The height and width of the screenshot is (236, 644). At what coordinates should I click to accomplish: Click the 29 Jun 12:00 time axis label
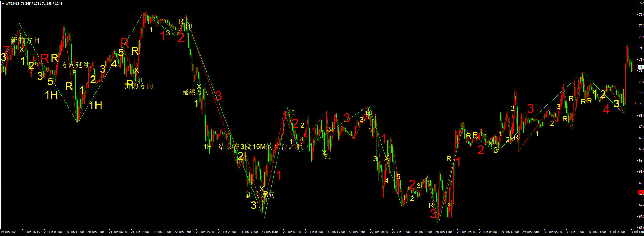[509, 232]
